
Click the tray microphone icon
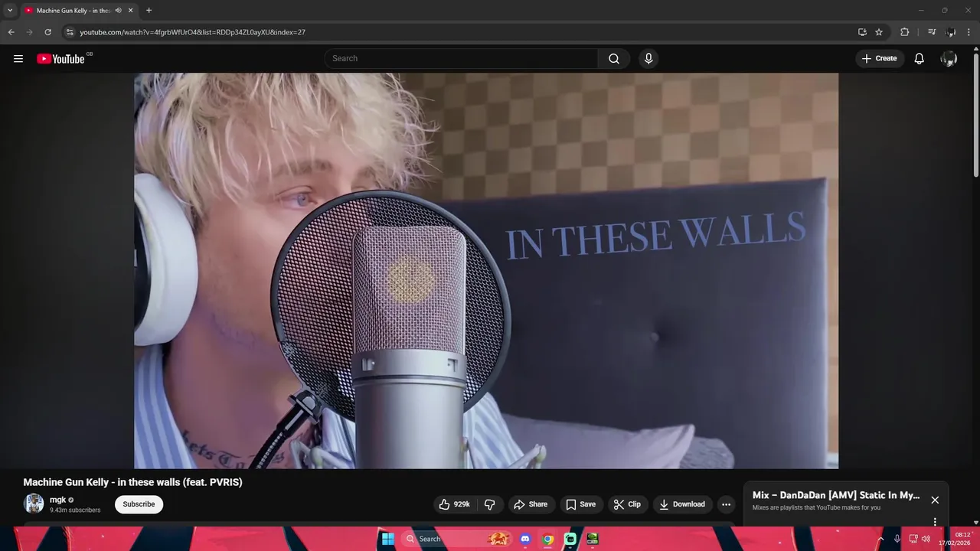tap(897, 539)
